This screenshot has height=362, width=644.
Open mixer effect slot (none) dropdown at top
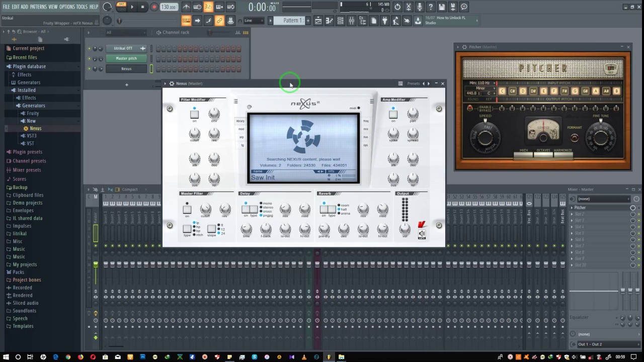(603, 199)
